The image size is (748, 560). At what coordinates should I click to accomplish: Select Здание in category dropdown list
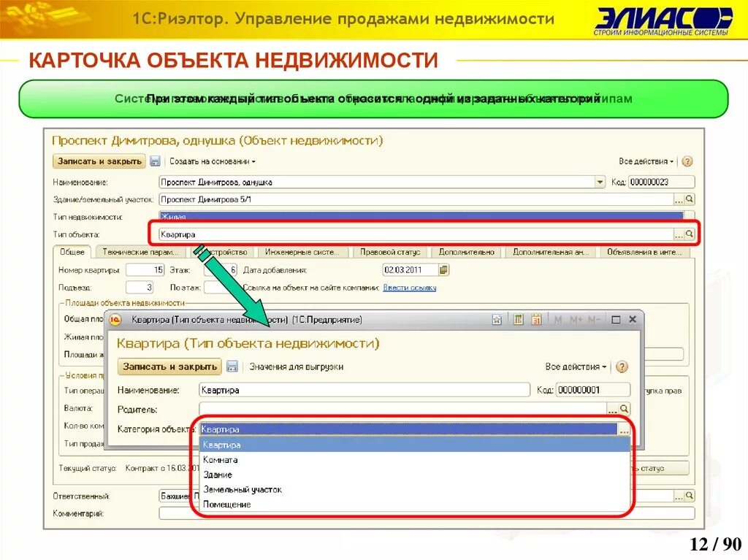tap(415, 475)
